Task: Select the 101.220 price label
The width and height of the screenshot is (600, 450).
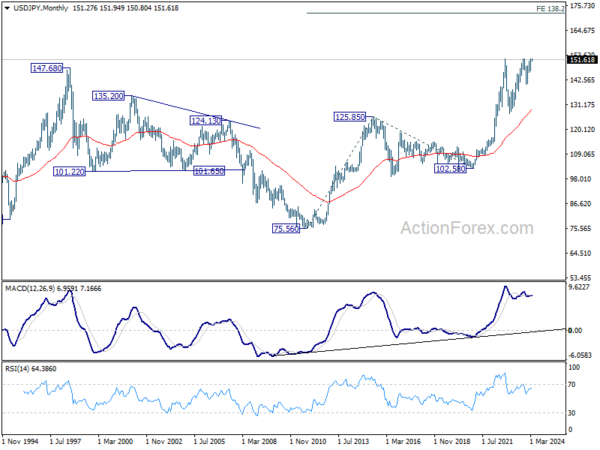Action: [x=69, y=172]
